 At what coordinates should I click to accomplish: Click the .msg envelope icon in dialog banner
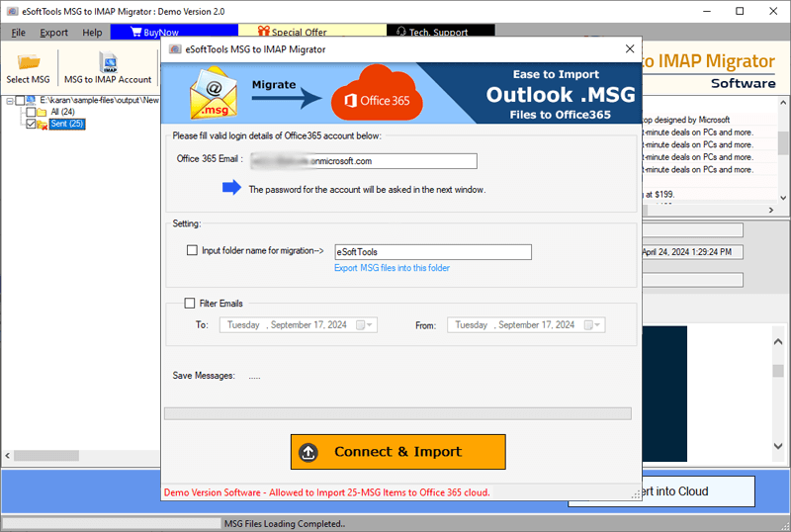point(214,94)
